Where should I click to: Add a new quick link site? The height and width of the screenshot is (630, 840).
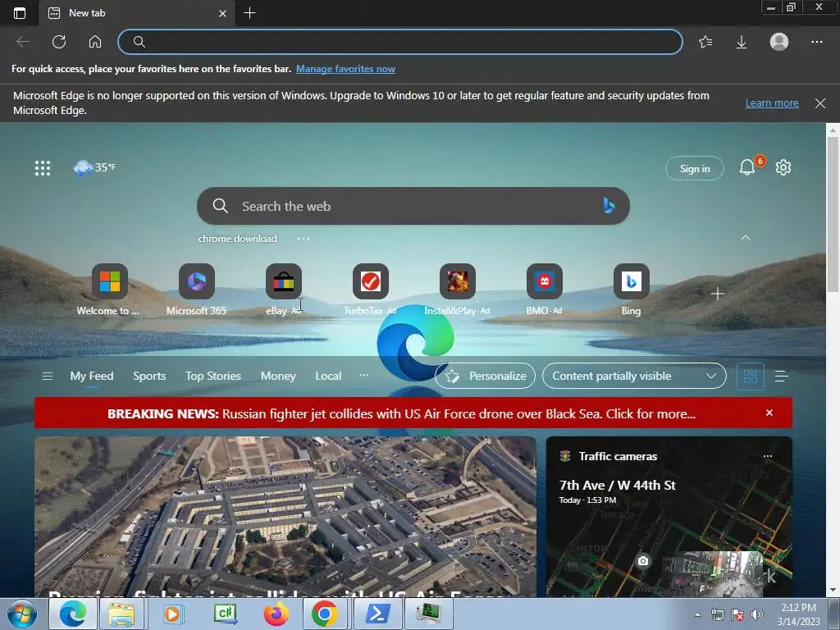coord(717,294)
